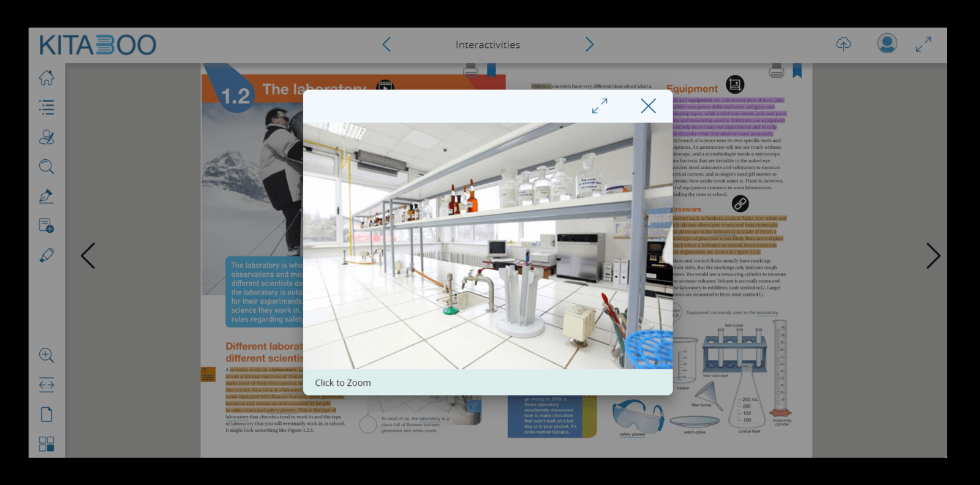Toggle single page view mode
Image resolution: width=980 pixels, height=485 pixels.
(x=47, y=415)
